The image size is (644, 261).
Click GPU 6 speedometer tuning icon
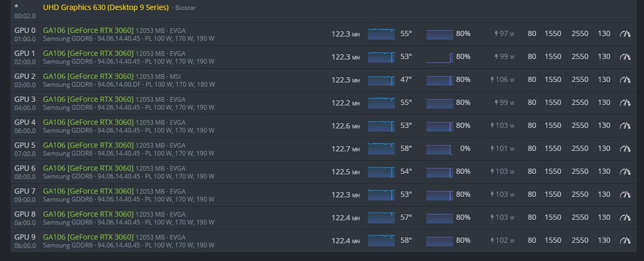(x=625, y=172)
